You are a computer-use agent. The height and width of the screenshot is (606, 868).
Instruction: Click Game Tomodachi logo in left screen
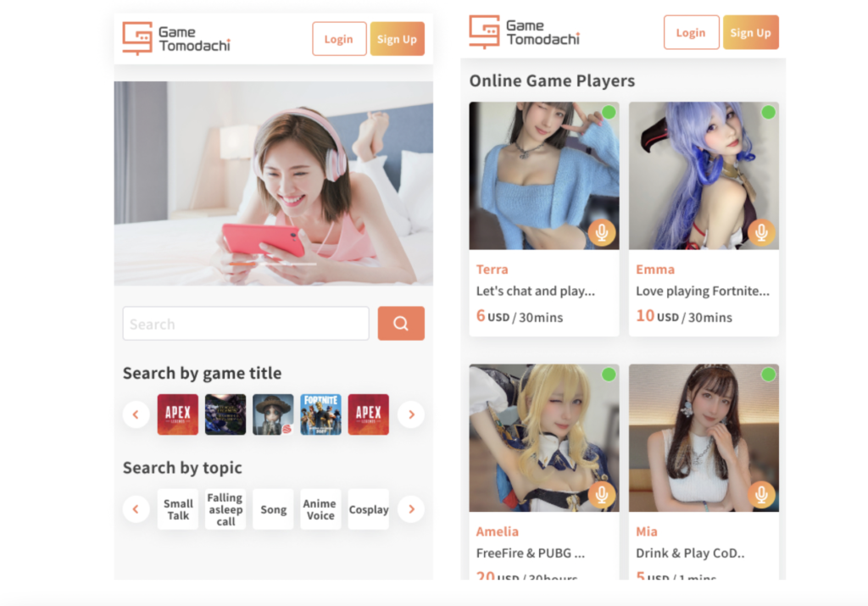click(176, 38)
